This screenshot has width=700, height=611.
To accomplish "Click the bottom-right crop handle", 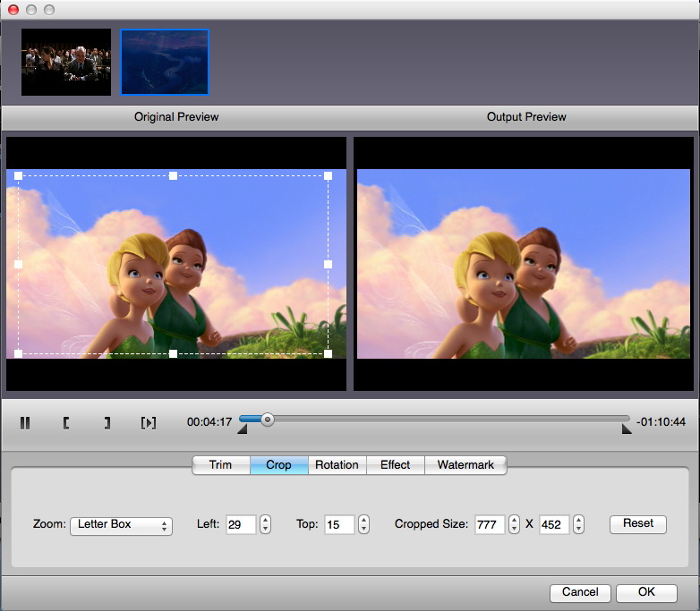I will (x=329, y=354).
